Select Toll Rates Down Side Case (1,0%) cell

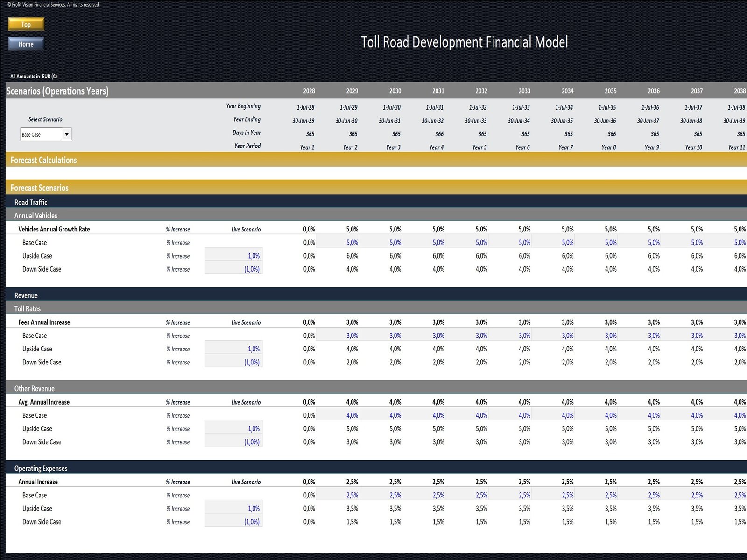pyautogui.click(x=234, y=362)
